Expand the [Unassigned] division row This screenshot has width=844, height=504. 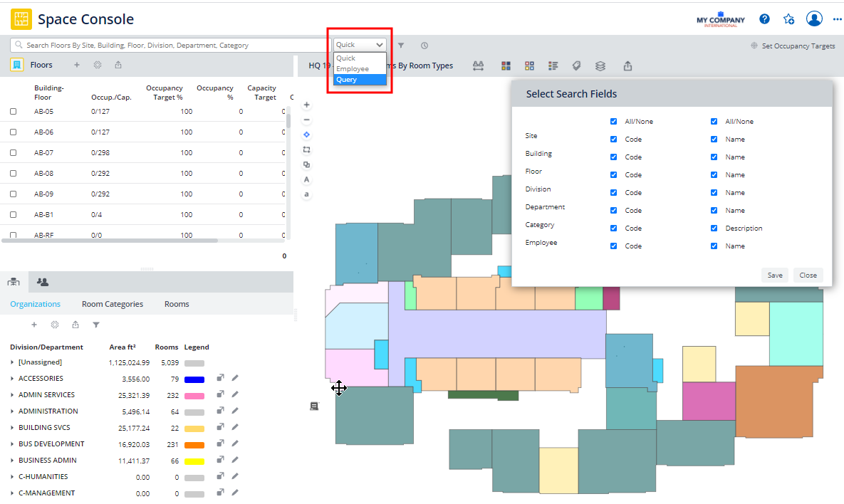point(12,362)
